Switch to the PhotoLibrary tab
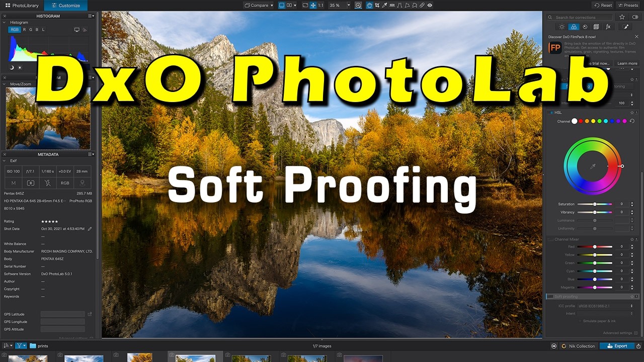644x362 pixels. [22, 6]
